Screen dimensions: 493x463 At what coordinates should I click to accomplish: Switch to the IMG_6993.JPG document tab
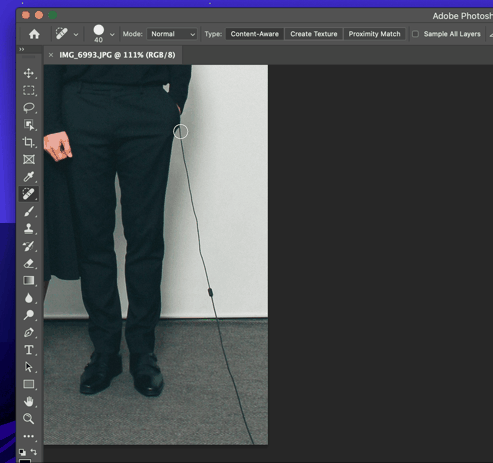point(117,55)
